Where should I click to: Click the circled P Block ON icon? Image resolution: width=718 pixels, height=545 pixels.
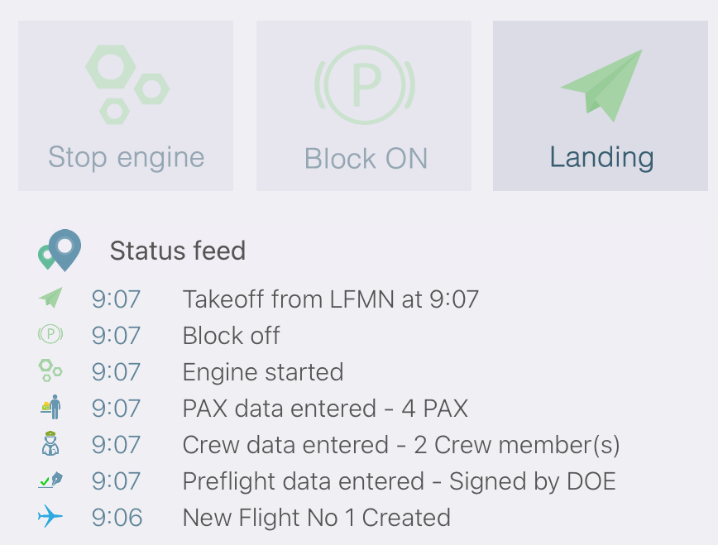(x=364, y=85)
